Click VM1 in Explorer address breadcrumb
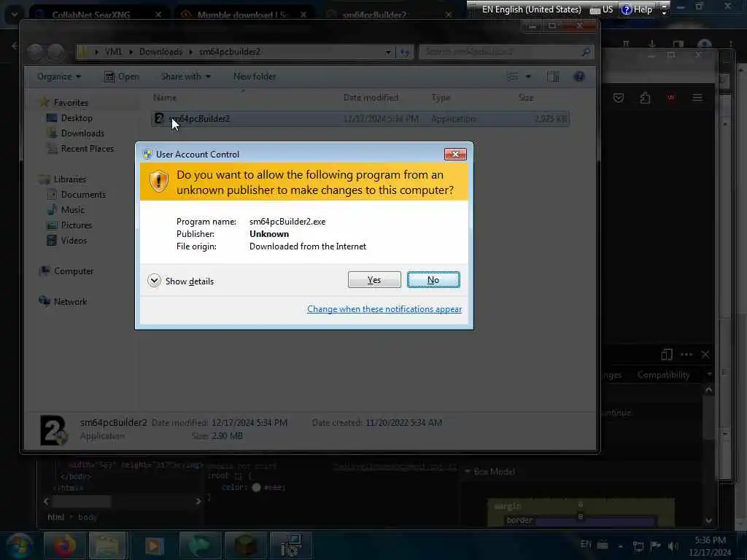The image size is (747, 560). click(113, 52)
